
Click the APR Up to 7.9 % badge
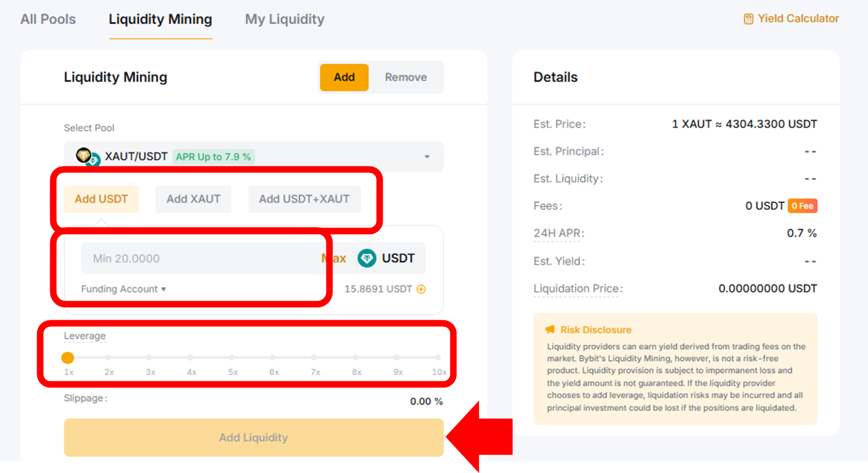(213, 157)
